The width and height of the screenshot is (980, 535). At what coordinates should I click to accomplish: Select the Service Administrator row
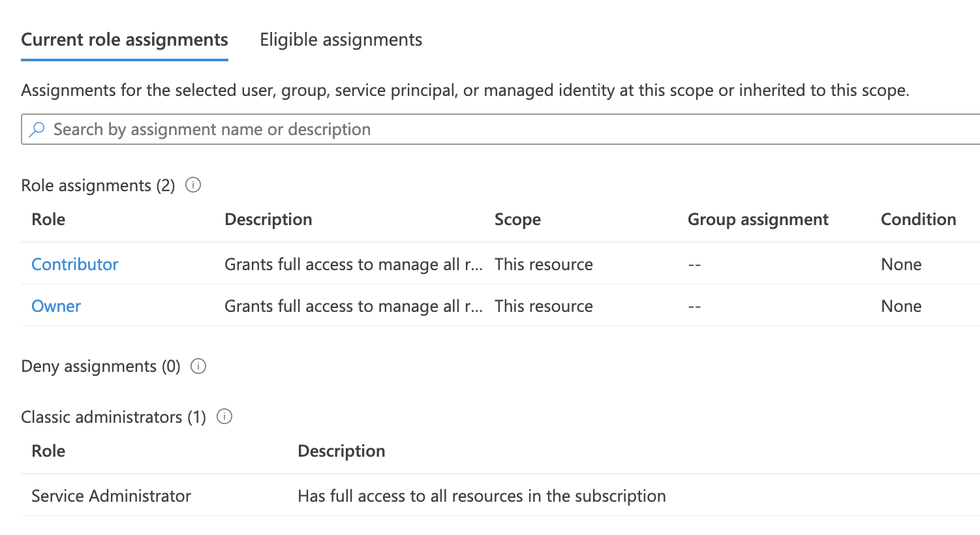(x=111, y=496)
